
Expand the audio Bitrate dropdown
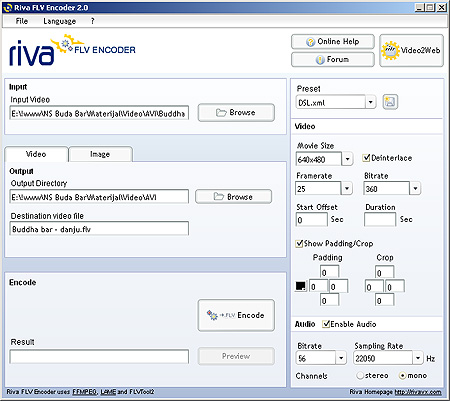[341, 358]
